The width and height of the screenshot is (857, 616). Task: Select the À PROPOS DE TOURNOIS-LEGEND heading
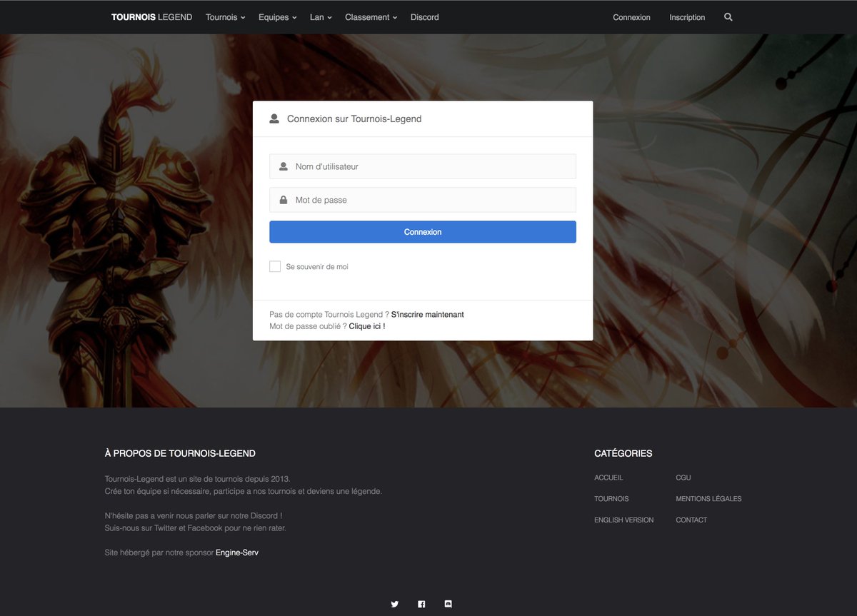click(180, 453)
